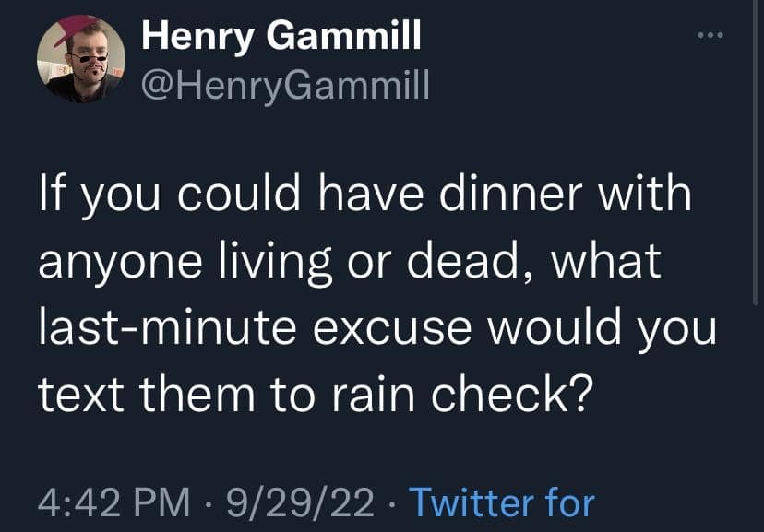Image resolution: width=764 pixels, height=532 pixels.
Task: Open the Henry Gammill display name
Action: (x=281, y=36)
